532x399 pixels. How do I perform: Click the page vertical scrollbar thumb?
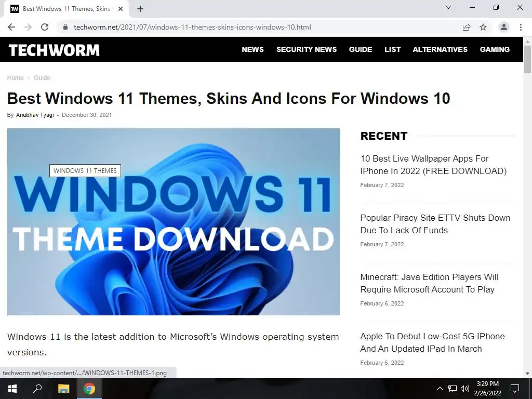(x=528, y=59)
